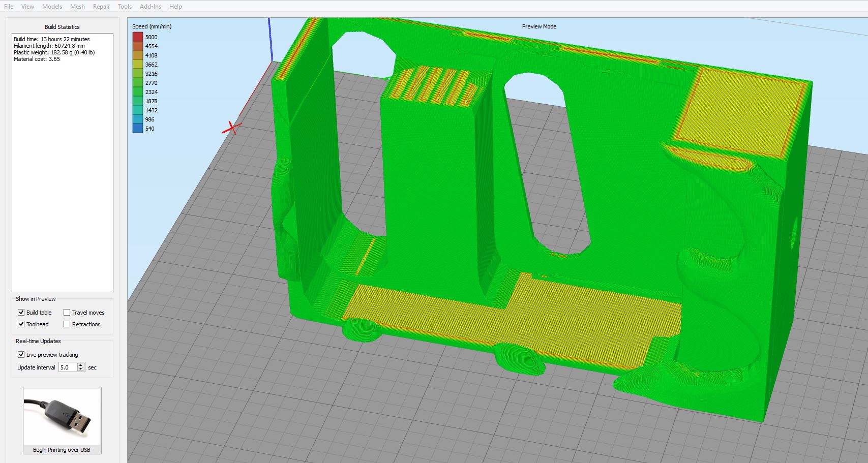Click the 540 speed color swatch
The image size is (868, 463).
click(x=138, y=128)
